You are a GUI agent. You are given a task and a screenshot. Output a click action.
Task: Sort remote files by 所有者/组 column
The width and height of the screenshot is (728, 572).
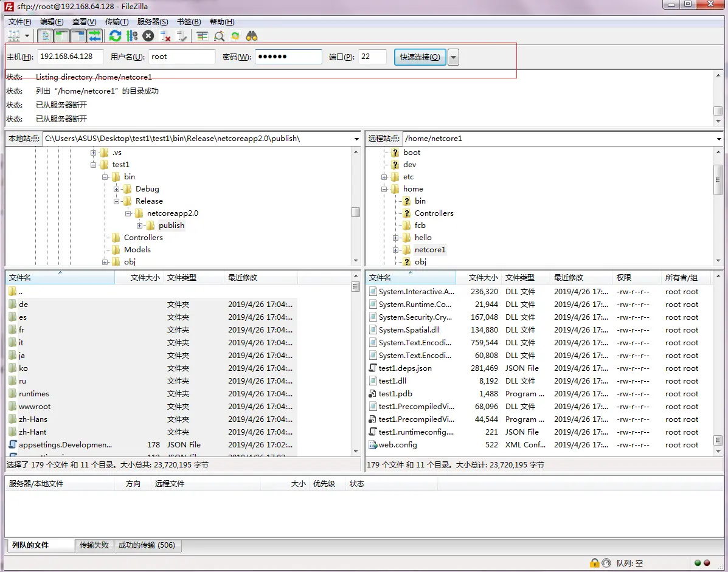[x=685, y=277]
